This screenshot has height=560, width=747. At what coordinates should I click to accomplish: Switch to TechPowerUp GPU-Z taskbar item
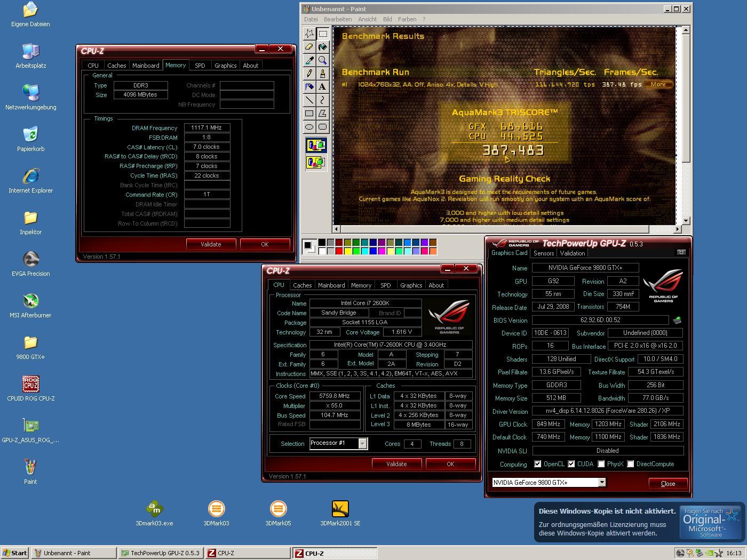point(161,553)
